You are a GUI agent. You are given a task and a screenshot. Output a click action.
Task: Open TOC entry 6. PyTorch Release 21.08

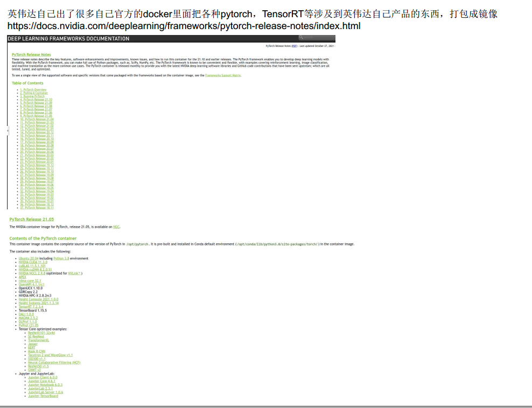36,106
